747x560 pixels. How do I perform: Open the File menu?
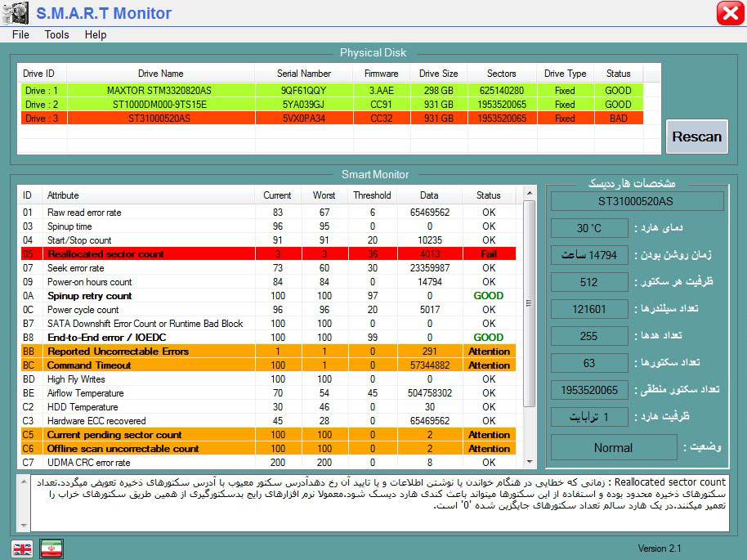click(x=20, y=35)
